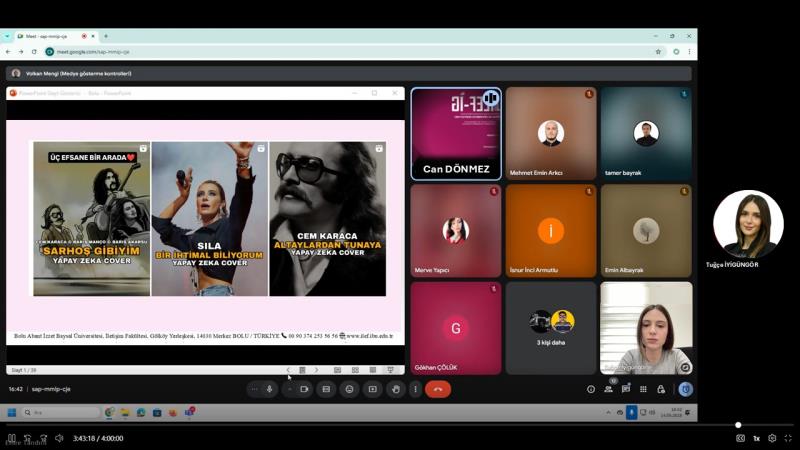
Task: Change playback speed 1x control
Action: pyautogui.click(x=757, y=438)
